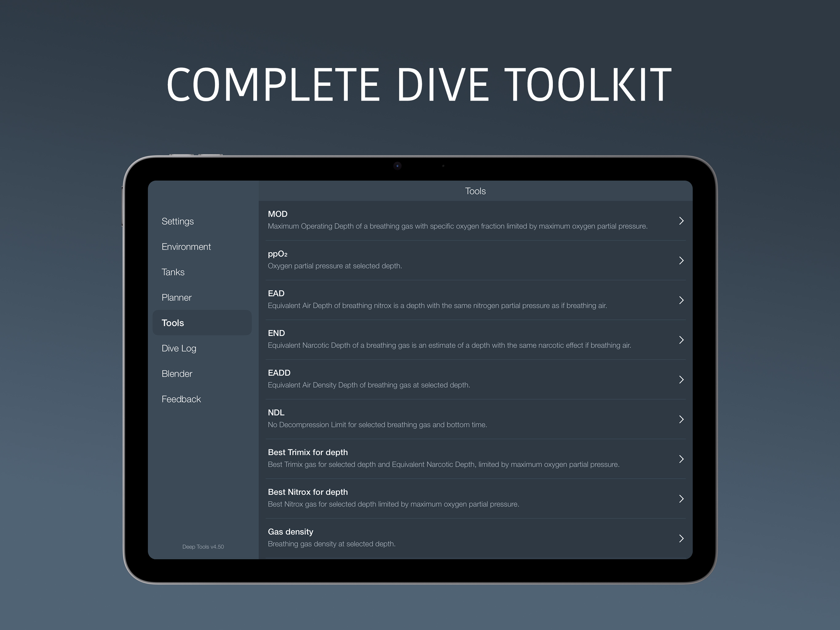Image resolution: width=840 pixels, height=630 pixels.
Task: Open Best Trimix for depth title
Action: click(x=307, y=452)
